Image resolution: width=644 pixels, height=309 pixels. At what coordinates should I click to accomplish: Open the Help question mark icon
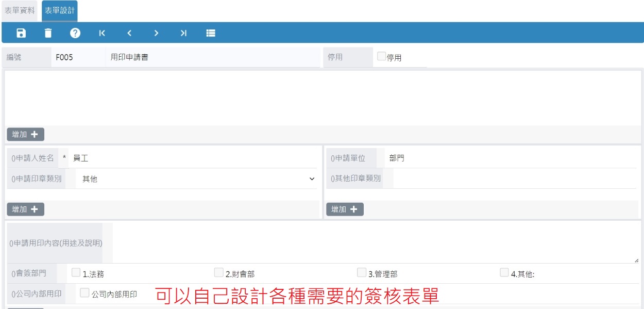75,32
